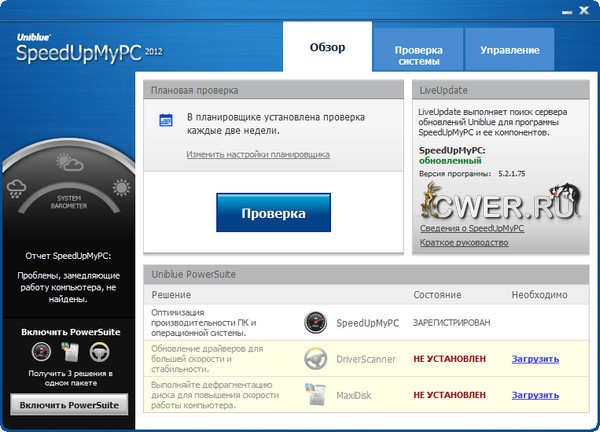
Task: Open Изменить настройки планировщика link
Action: pos(258,154)
